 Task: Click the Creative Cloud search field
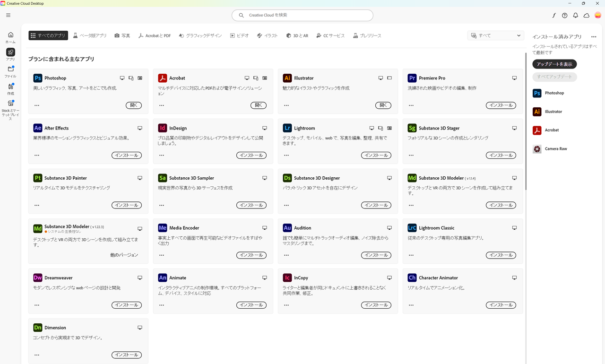(x=302, y=15)
